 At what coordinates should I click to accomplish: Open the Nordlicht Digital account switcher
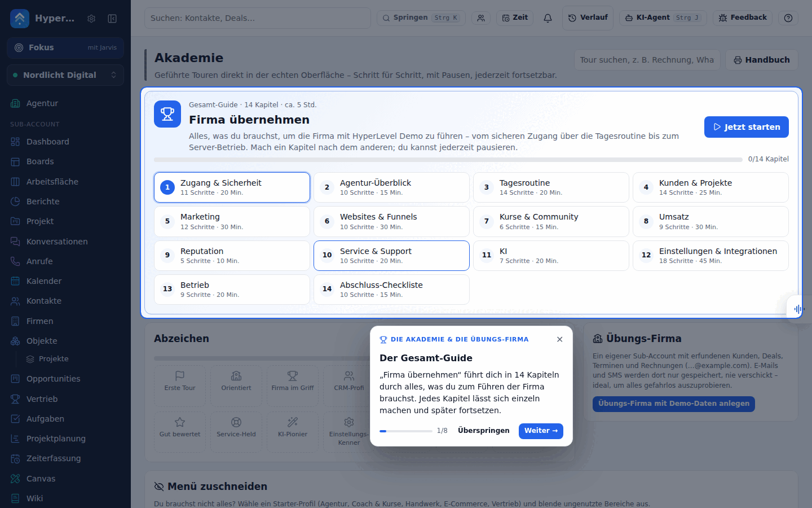tap(65, 75)
